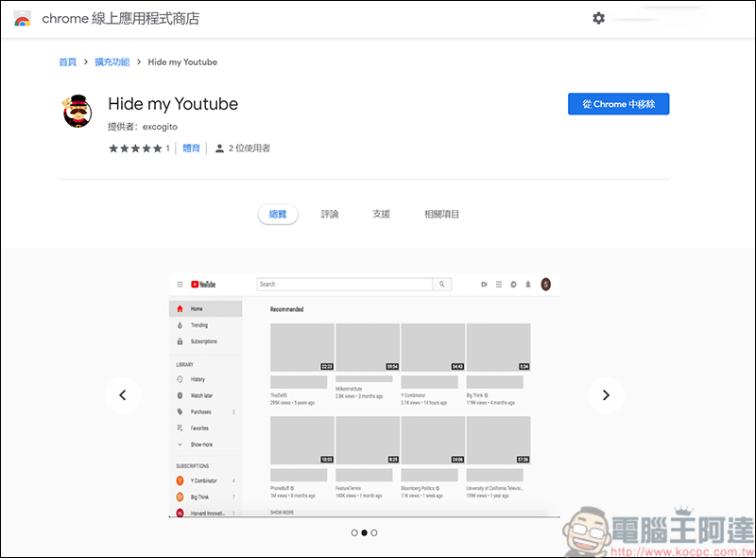Click the YouTube logo in screenshot
Viewport: 756px width, 558px height.
coord(203,285)
